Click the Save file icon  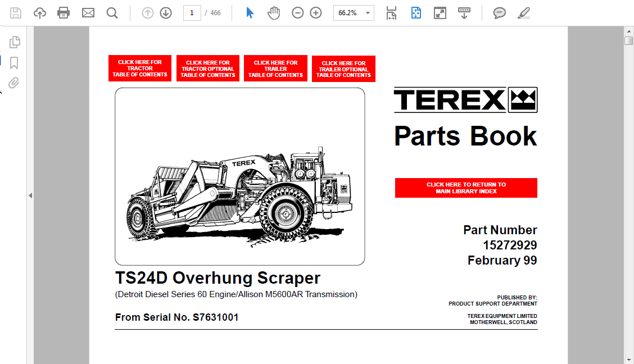click(16, 13)
